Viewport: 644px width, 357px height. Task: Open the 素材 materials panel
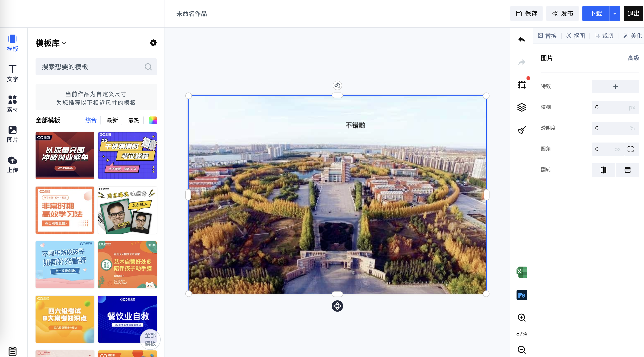tap(13, 104)
